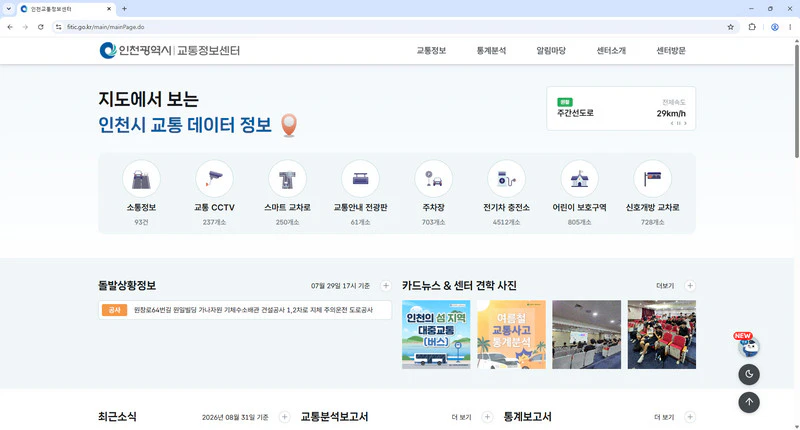This screenshot has height=430, width=800.
Task: View site information icon in address bar
Action: point(59,27)
